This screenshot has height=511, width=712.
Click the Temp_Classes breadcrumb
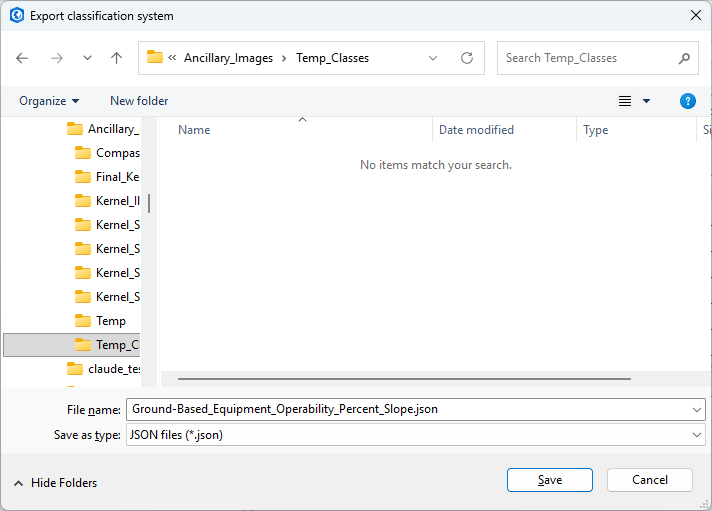pos(332,58)
